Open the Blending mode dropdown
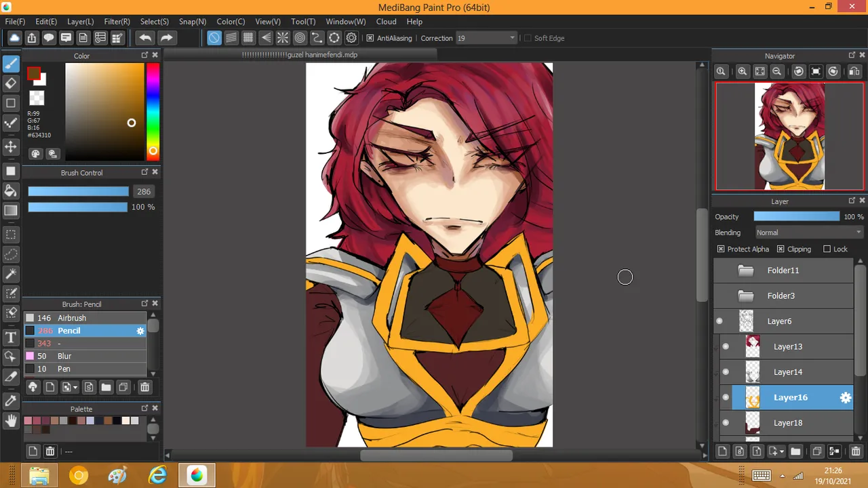 click(x=808, y=232)
